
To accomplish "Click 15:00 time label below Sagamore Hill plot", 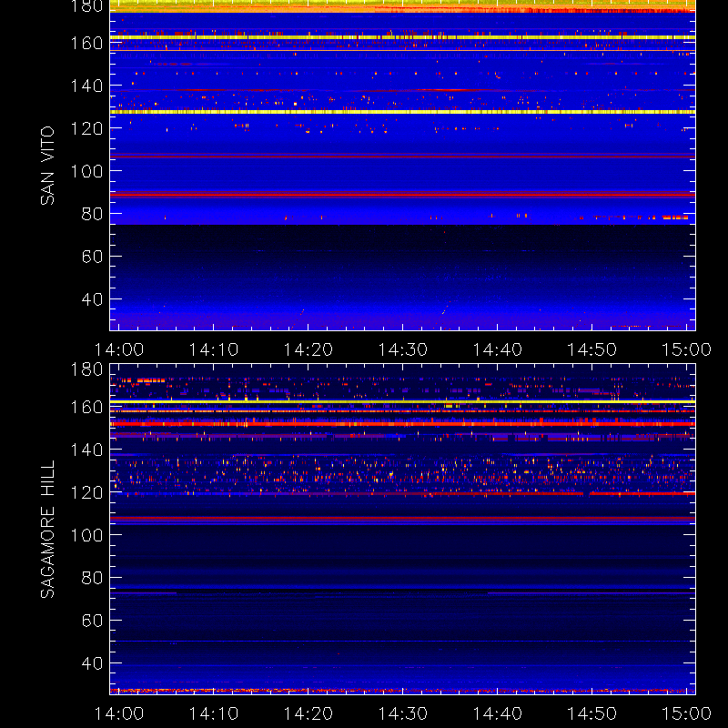I will click(686, 713).
